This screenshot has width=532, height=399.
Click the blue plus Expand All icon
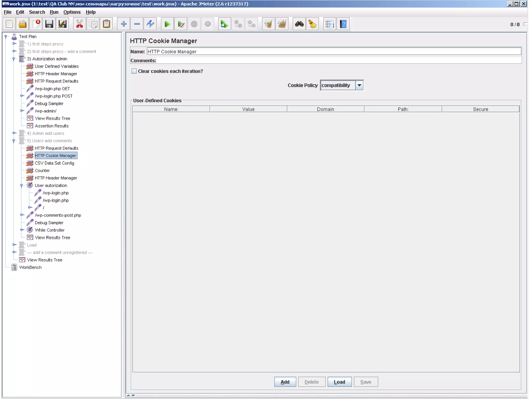point(124,24)
